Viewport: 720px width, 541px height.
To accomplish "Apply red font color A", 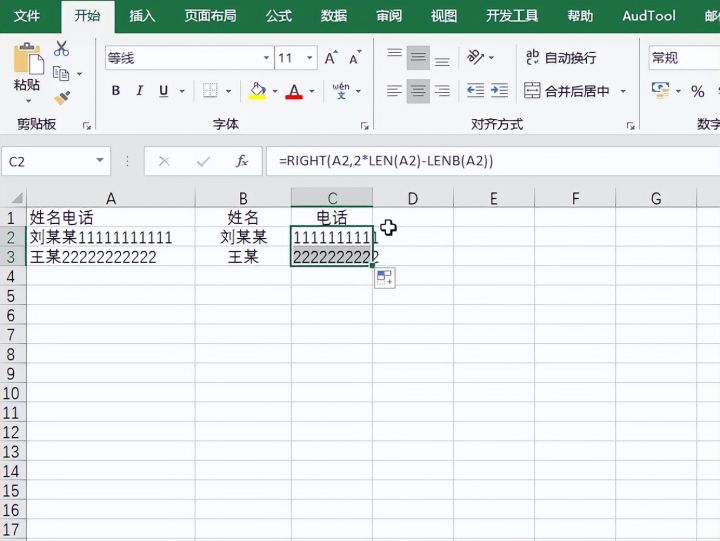I will 294,90.
